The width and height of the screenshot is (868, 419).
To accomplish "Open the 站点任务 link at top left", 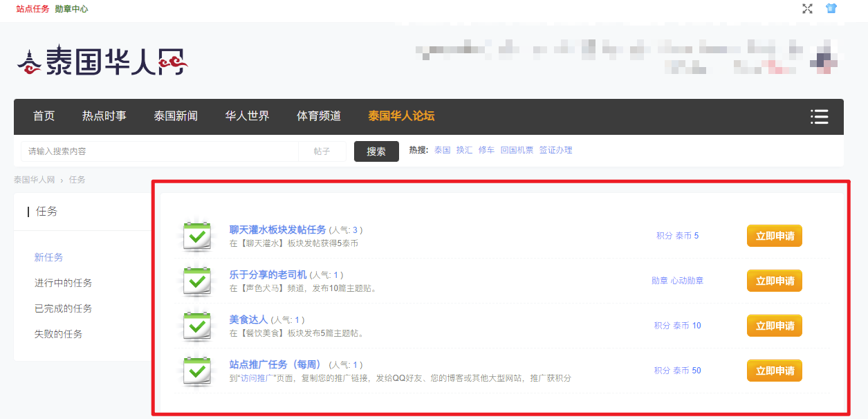I will (33, 9).
